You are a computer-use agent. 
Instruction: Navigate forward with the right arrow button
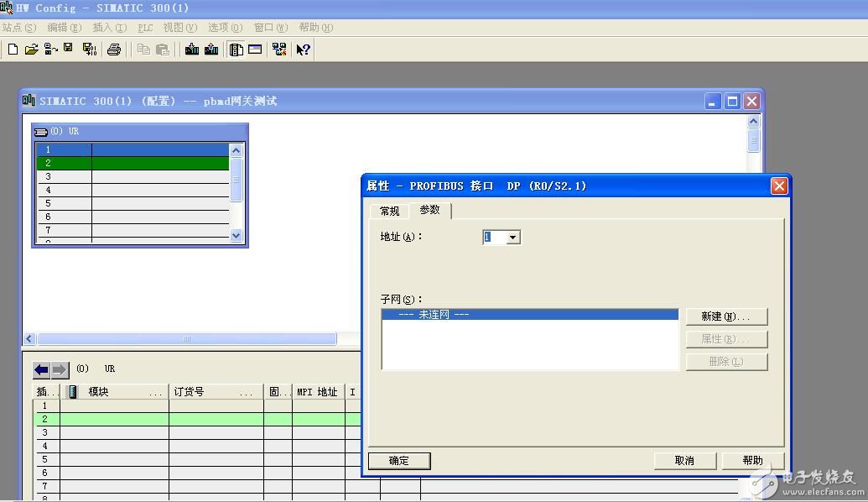(60, 369)
